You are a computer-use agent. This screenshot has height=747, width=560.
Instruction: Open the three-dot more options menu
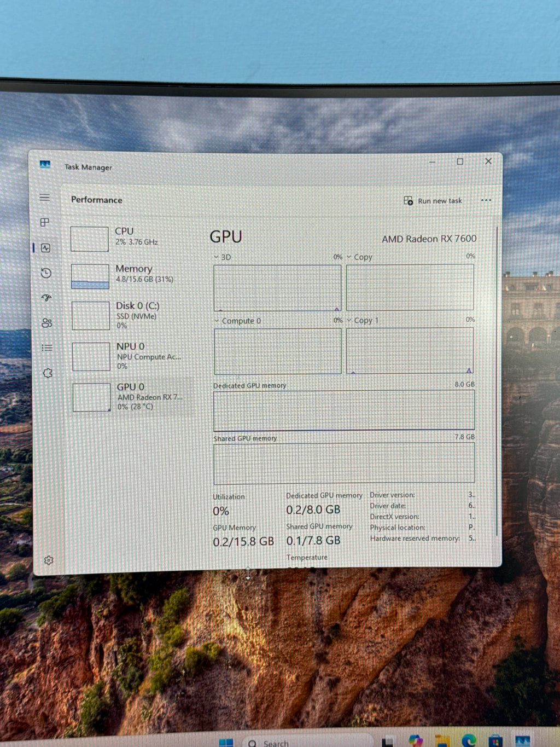coord(486,200)
